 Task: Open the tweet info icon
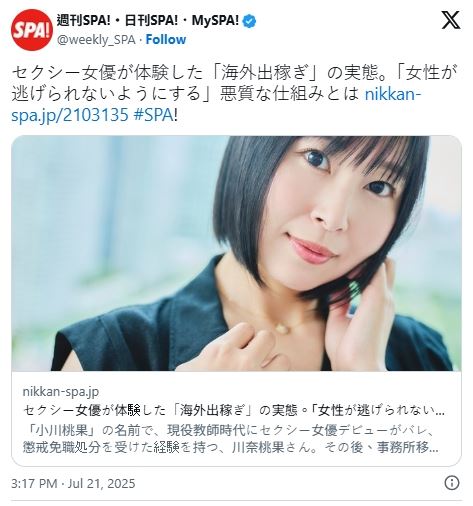click(452, 483)
